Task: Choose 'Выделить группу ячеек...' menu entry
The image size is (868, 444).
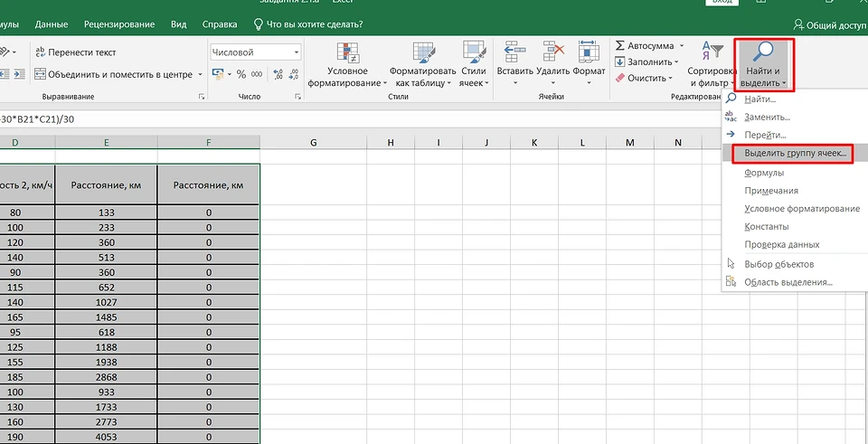Action: 795,154
